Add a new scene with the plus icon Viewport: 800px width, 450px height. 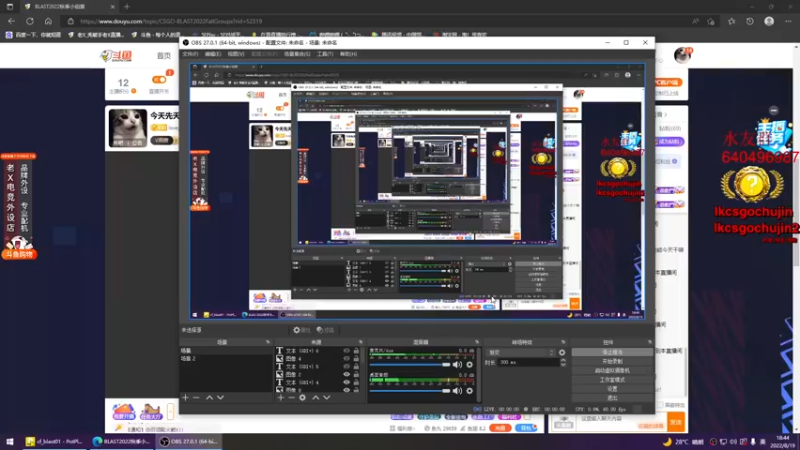[185, 397]
